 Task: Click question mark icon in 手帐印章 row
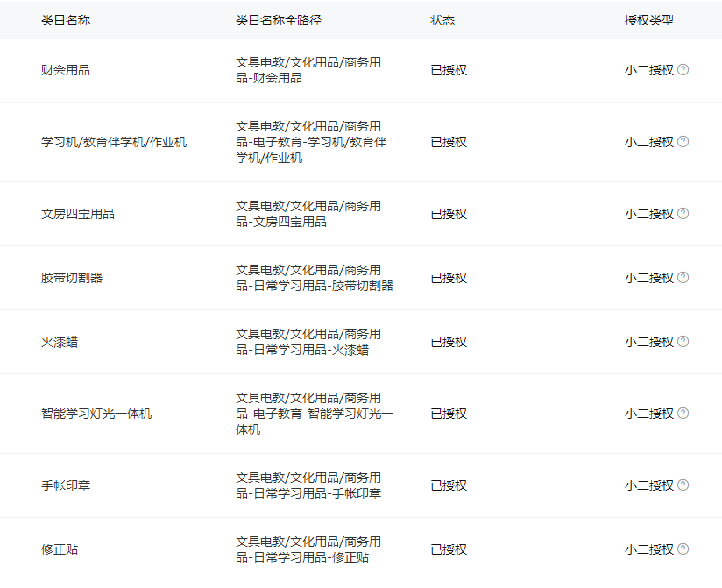(683, 485)
